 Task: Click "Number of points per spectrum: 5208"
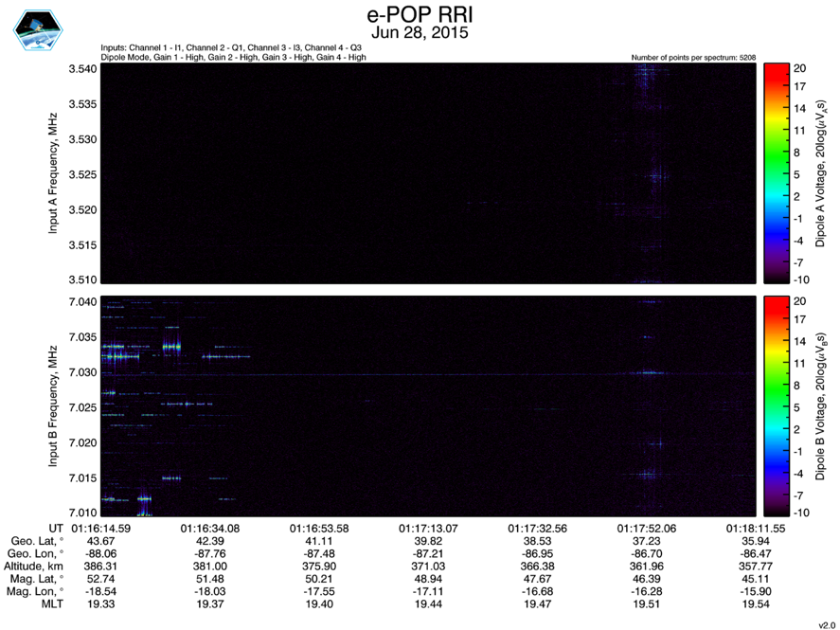[692, 58]
